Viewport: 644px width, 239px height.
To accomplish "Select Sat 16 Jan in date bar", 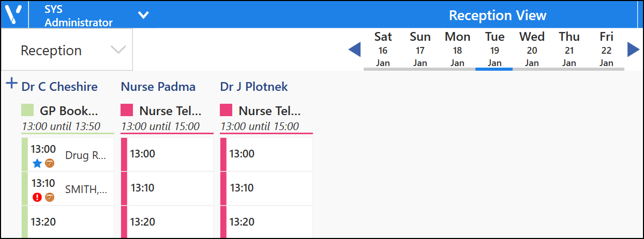I will pyautogui.click(x=383, y=50).
